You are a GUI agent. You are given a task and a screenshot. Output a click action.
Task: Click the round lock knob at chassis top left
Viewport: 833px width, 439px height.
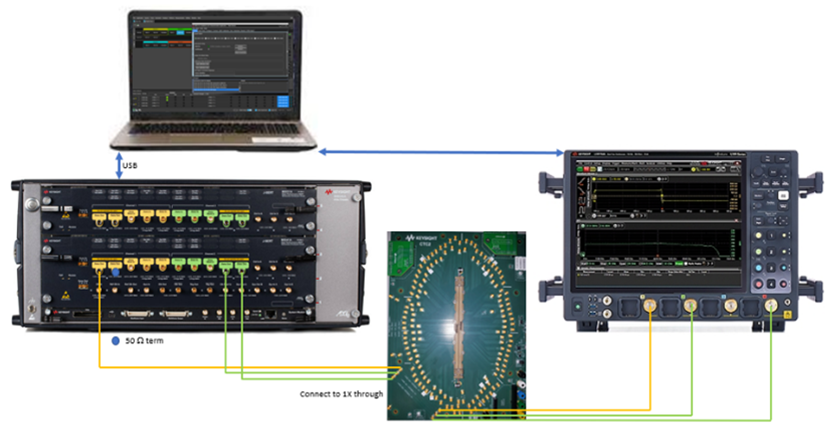pyautogui.click(x=32, y=204)
